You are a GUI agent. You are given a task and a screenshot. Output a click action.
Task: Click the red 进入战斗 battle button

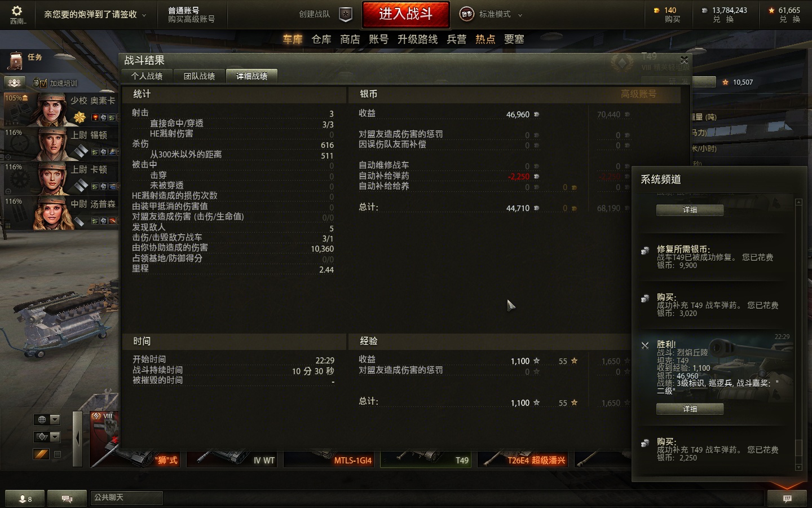pos(406,14)
